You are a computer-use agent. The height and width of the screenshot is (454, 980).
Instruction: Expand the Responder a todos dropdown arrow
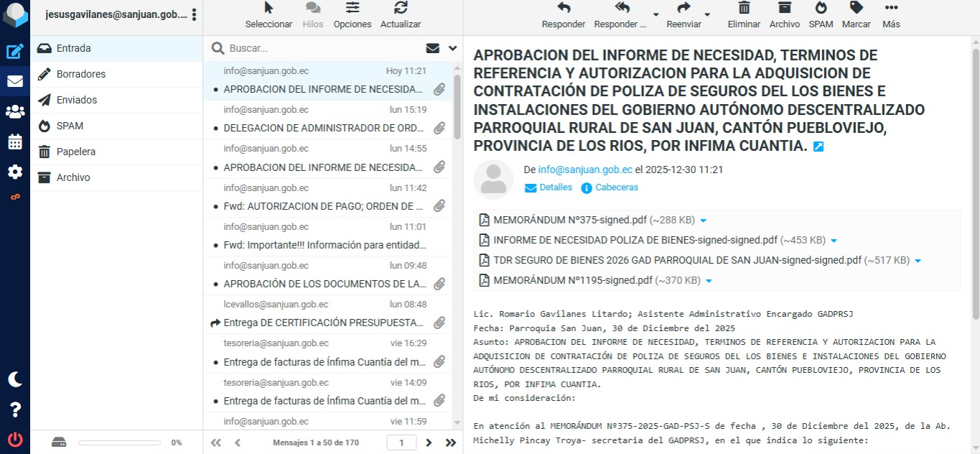[x=655, y=14]
